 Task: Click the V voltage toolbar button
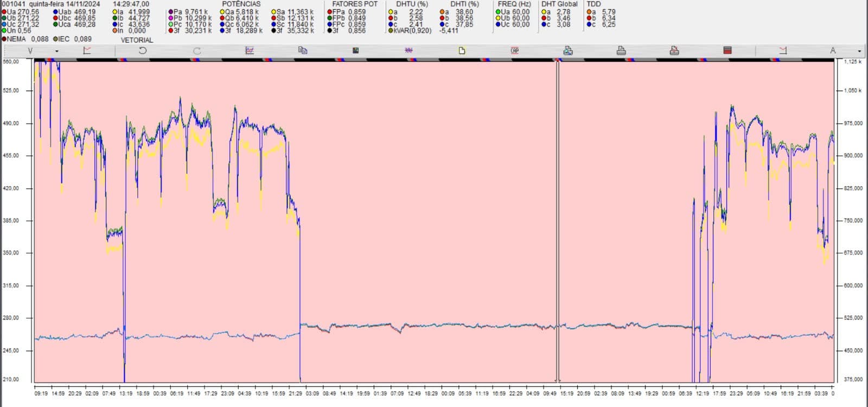pyautogui.click(x=30, y=50)
